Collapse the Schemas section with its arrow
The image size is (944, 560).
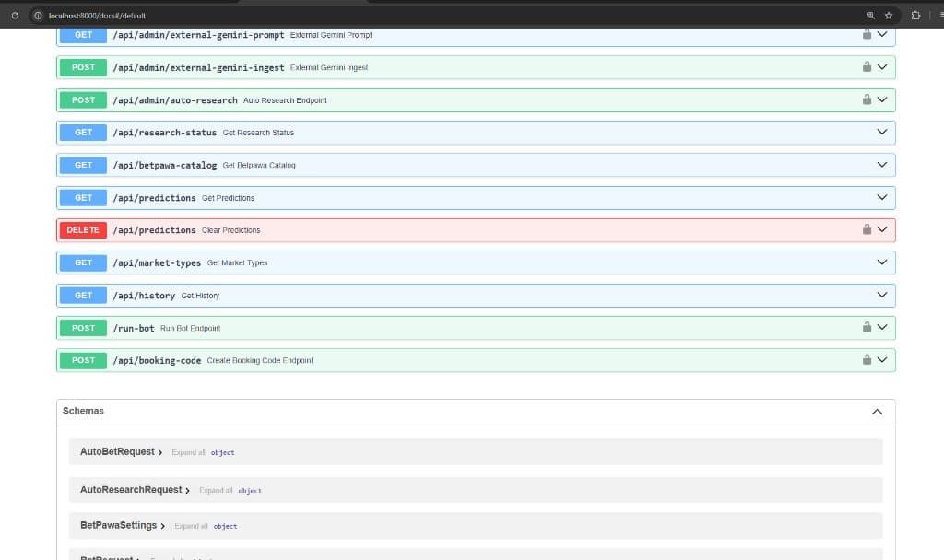[x=878, y=412]
